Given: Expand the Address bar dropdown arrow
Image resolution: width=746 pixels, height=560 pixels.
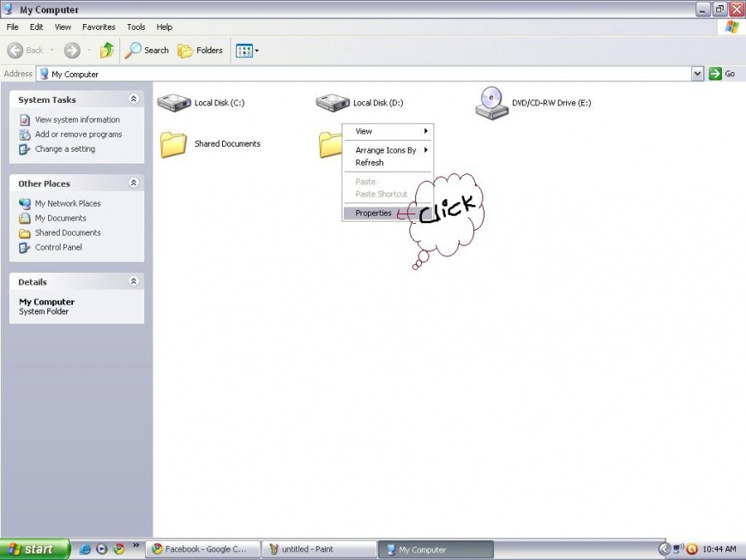Looking at the screenshot, I should [697, 74].
